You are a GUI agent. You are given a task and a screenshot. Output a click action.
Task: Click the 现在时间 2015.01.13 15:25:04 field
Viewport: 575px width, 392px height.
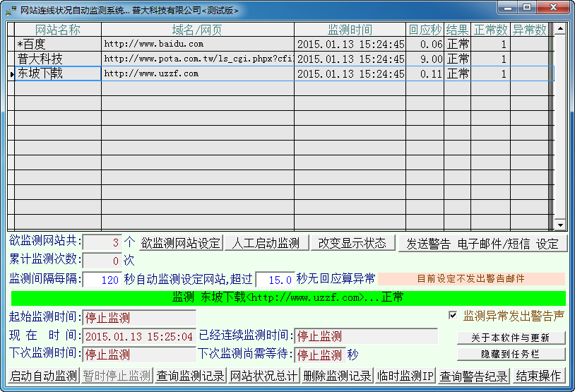139,336
